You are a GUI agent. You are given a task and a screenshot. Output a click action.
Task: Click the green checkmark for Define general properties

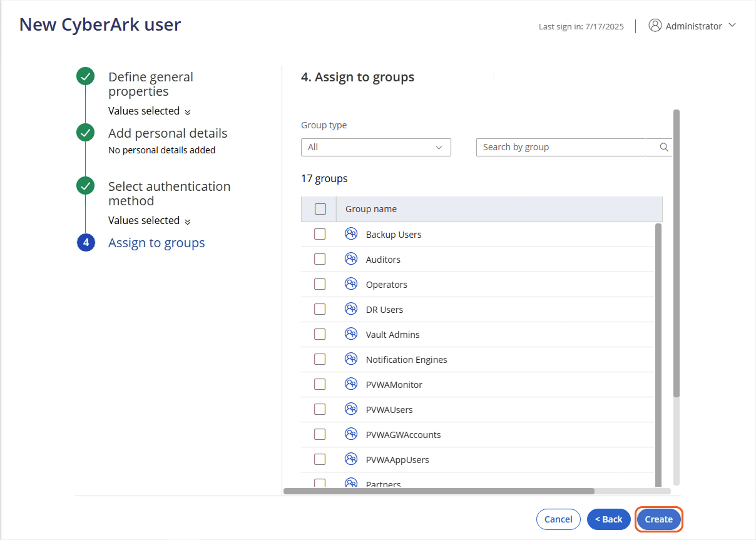(x=85, y=77)
